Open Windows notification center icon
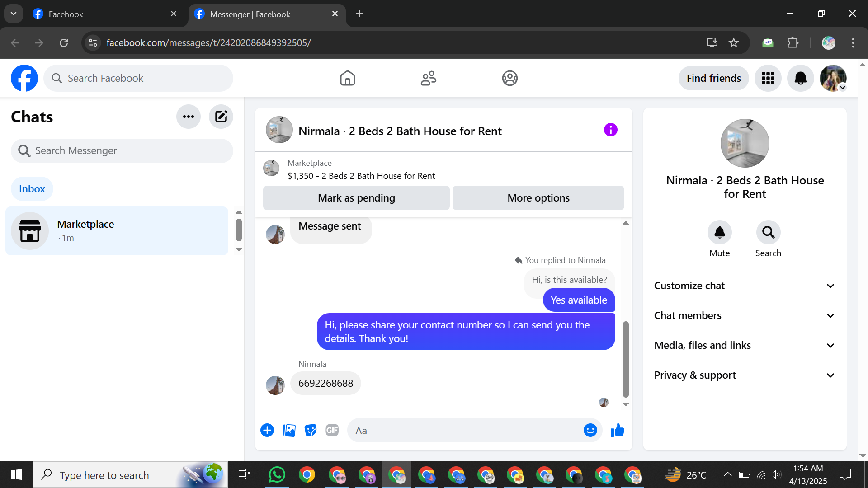 845,474
